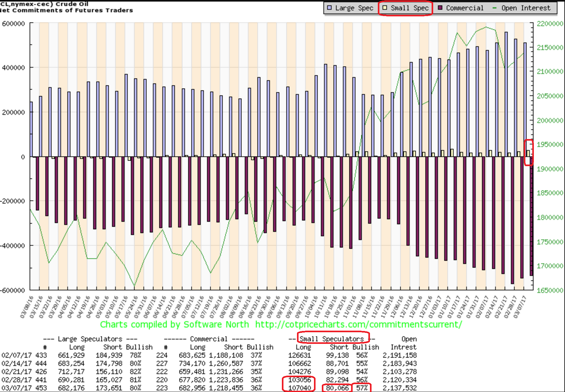Click the lowest Commercial bar at 02/21/17

(512, 220)
